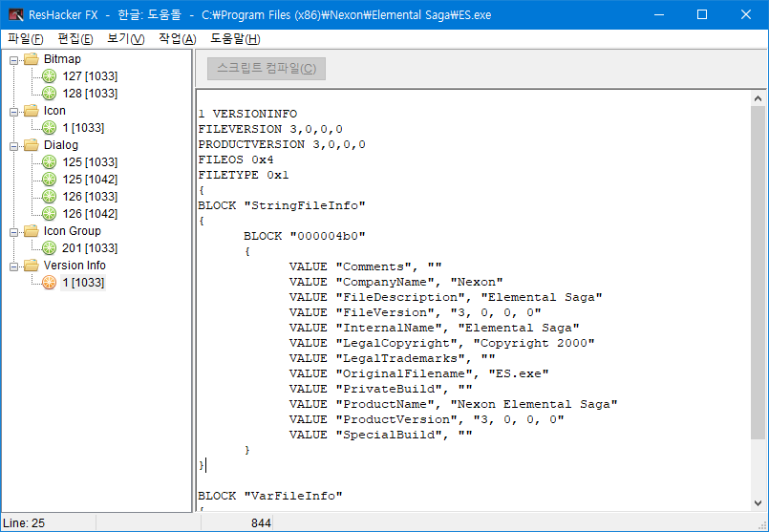The height and width of the screenshot is (532, 769).
Task: Click the "844" status bar value
Action: point(261,523)
